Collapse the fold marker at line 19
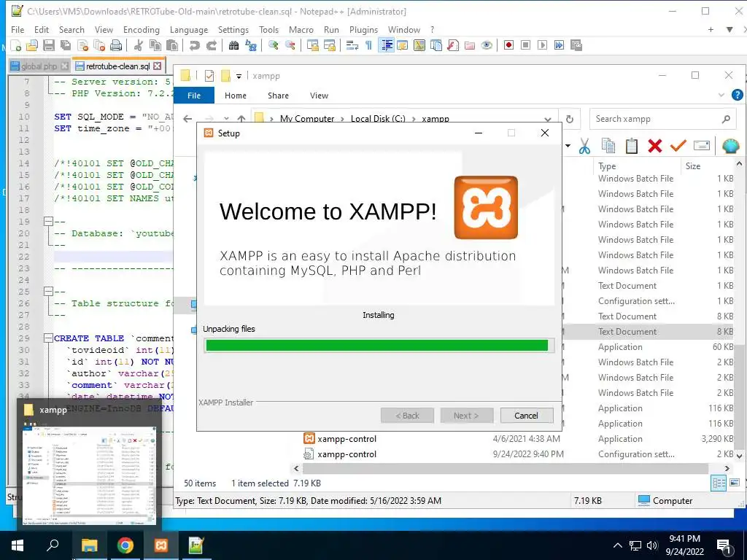This screenshot has height=560, width=747. pyautogui.click(x=48, y=222)
